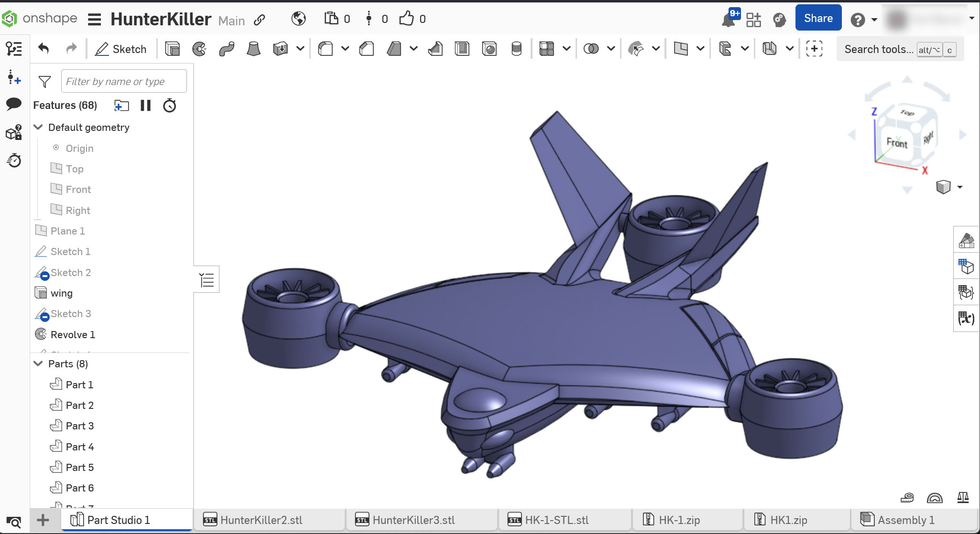Open dropdown next to Sheet metal tool
The width and height of the screenshot is (980, 534).
click(790, 49)
